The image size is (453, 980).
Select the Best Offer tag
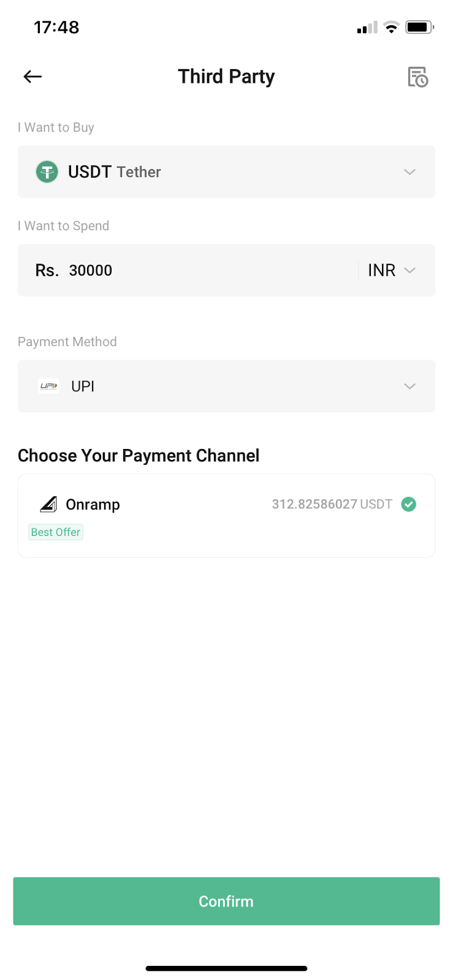click(56, 532)
